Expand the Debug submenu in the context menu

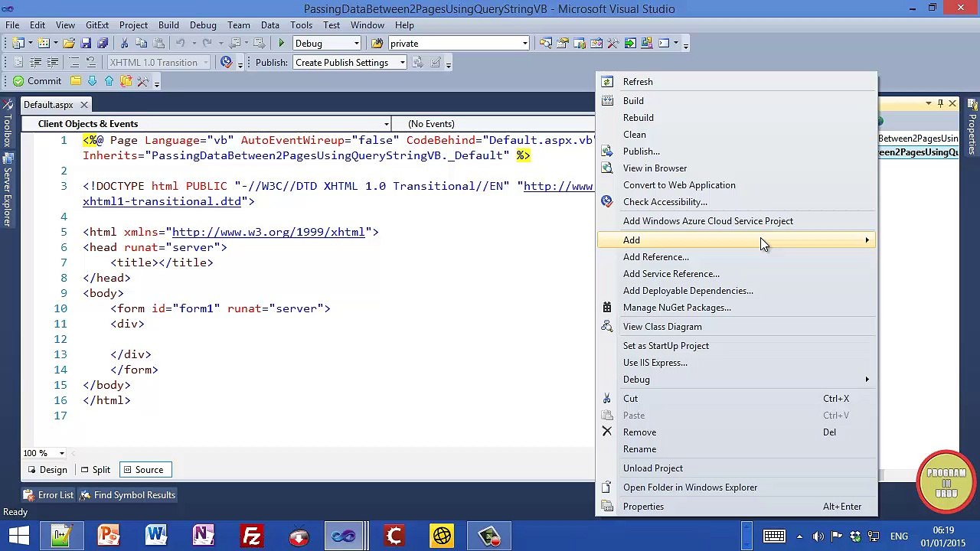click(737, 380)
